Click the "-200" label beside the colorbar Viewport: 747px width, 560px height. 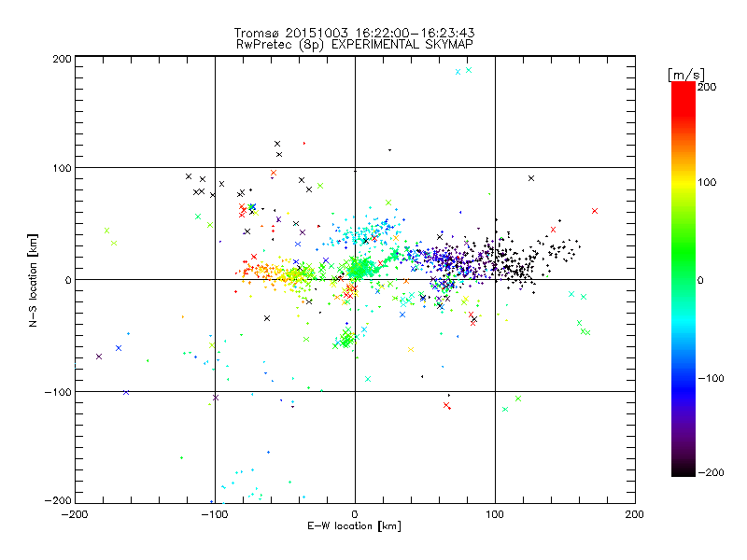tap(711, 472)
